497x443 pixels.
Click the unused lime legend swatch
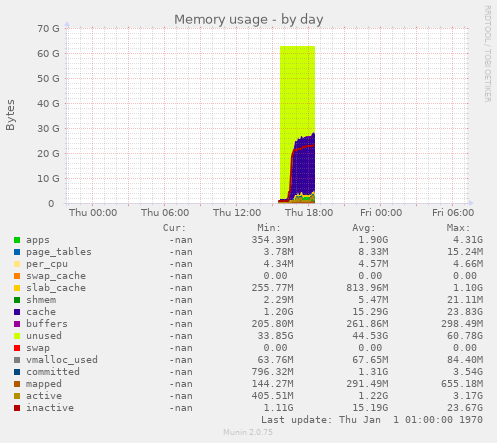17,336
